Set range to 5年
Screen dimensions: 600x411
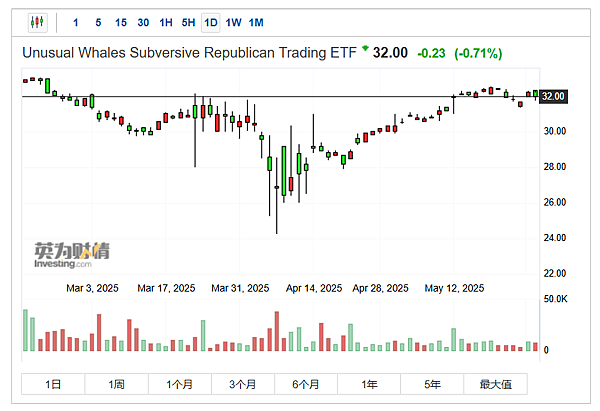432,384
